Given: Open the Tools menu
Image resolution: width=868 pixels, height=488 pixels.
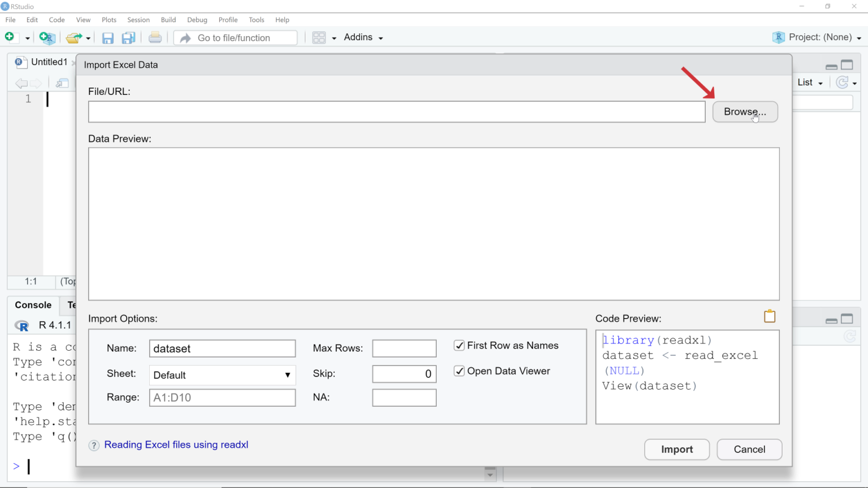Looking at the screenshot, I should [x=257, y=20].
